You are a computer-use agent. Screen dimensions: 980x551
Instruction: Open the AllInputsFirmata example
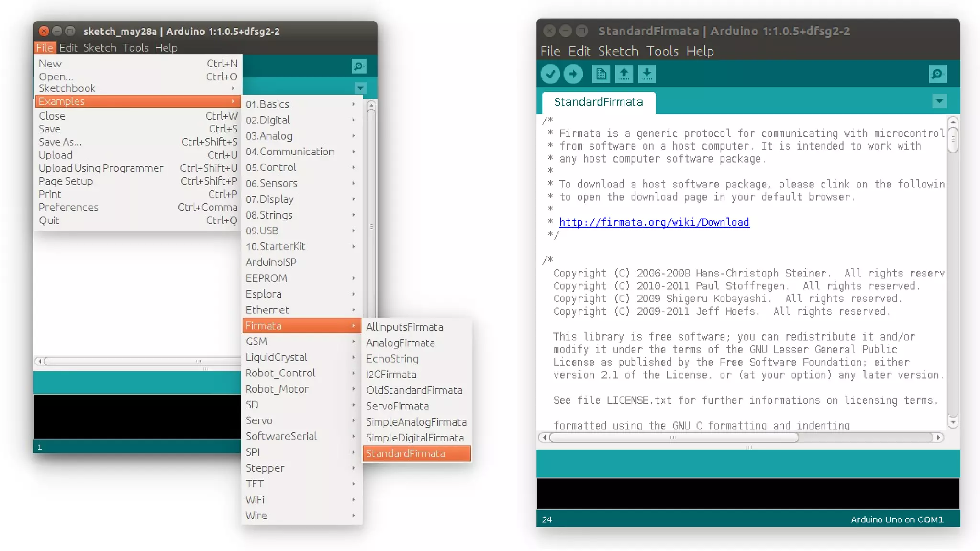point(417,327)
